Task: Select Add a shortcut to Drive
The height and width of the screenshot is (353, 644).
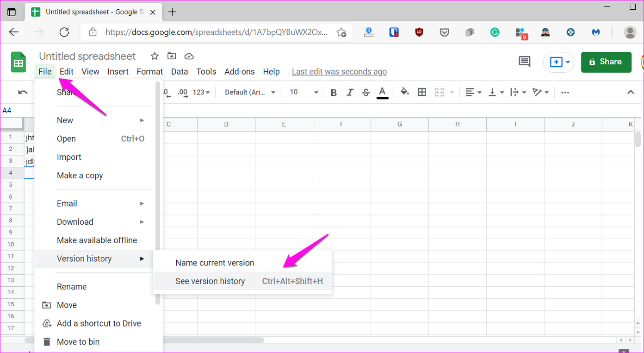Action: (x=99, y=323)
